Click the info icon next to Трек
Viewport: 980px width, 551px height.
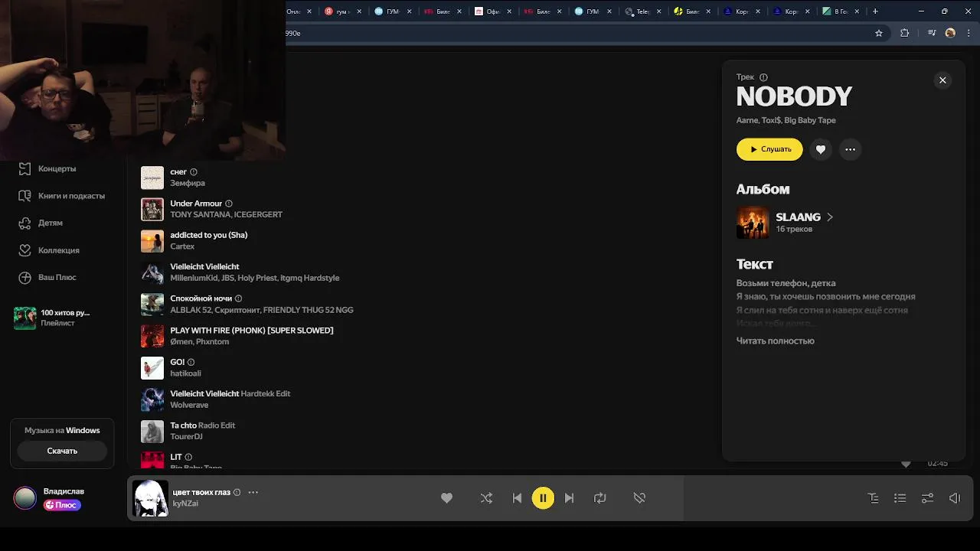click(763, 77)
